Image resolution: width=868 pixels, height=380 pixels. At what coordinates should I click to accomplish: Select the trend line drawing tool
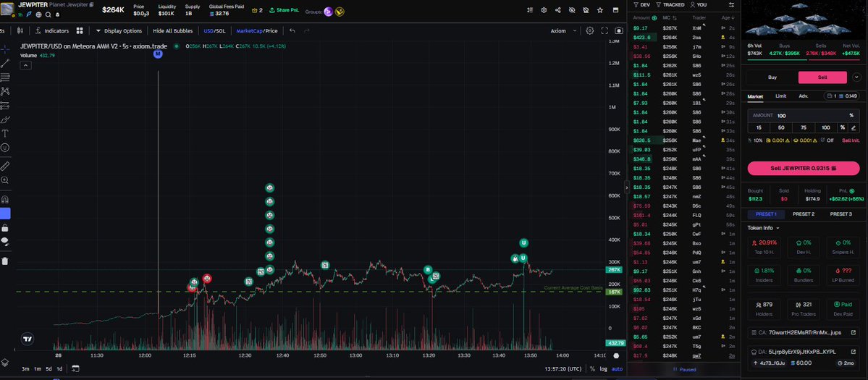[x=5, y=63]
